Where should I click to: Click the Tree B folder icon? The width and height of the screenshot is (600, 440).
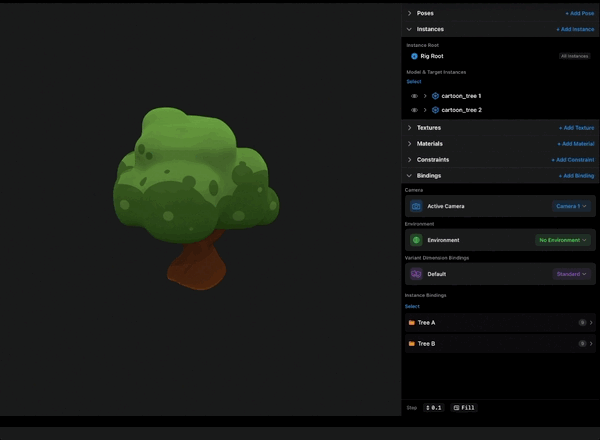point(412,344)
